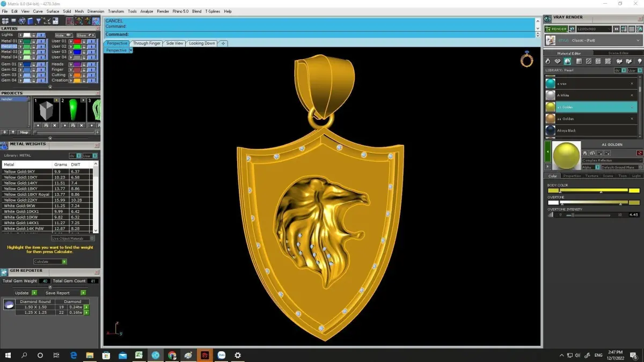The height and width of the screenshot is (362, 644).
Task: Click the Save Report button
Action: tap(65, 293)
